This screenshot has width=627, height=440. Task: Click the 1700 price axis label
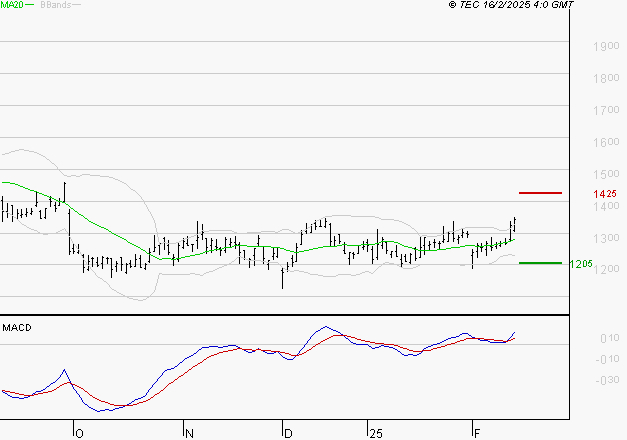tap(606, 110)
